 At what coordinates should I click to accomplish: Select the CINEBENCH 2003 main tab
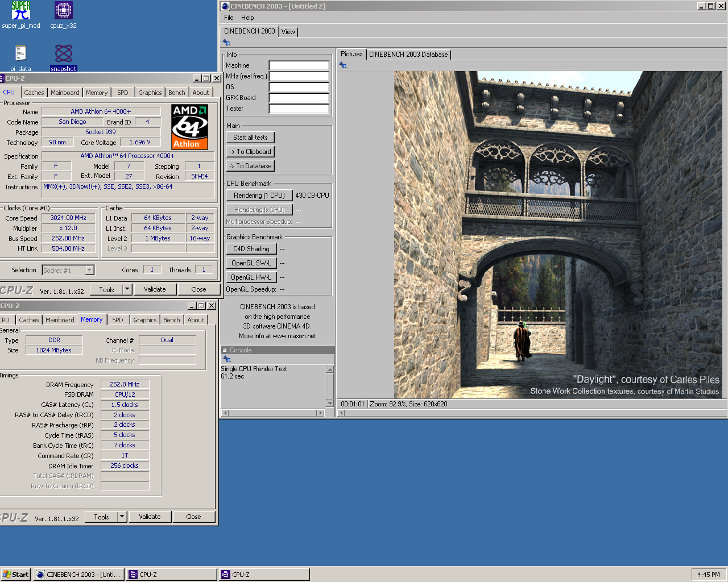pyautogui.click(x=249, y=31)
